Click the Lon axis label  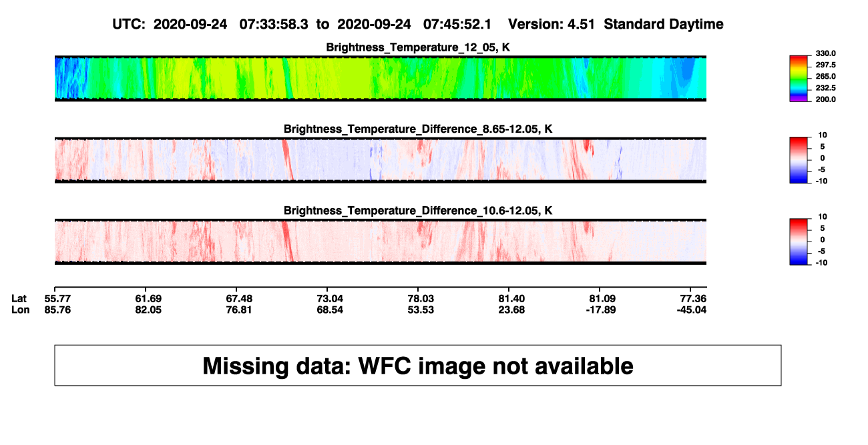20,310
